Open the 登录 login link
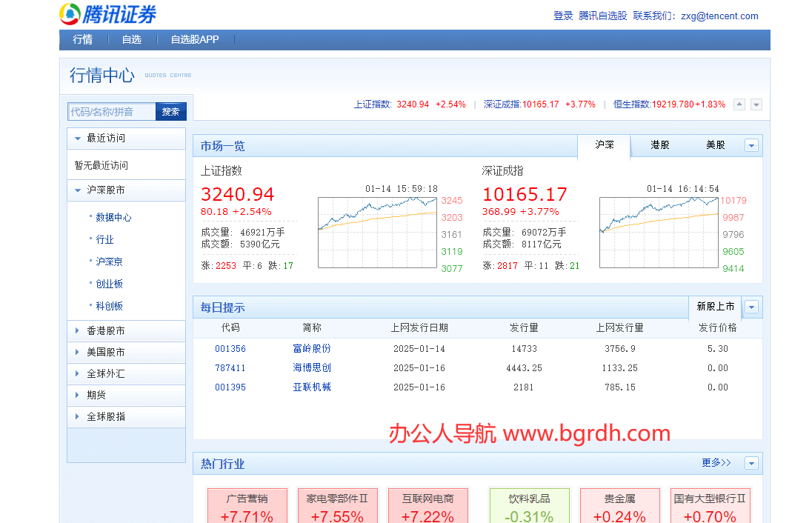Screen dimensions: 812x523 563,16
